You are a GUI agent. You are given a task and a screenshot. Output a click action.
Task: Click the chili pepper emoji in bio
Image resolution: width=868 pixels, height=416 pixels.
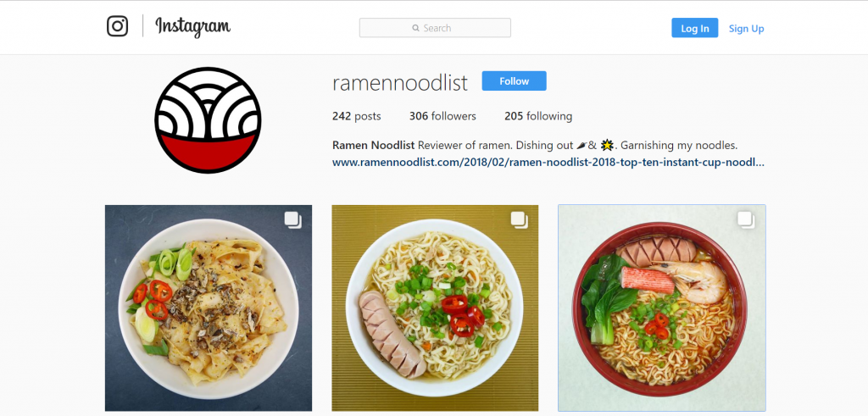click(581, 146)
